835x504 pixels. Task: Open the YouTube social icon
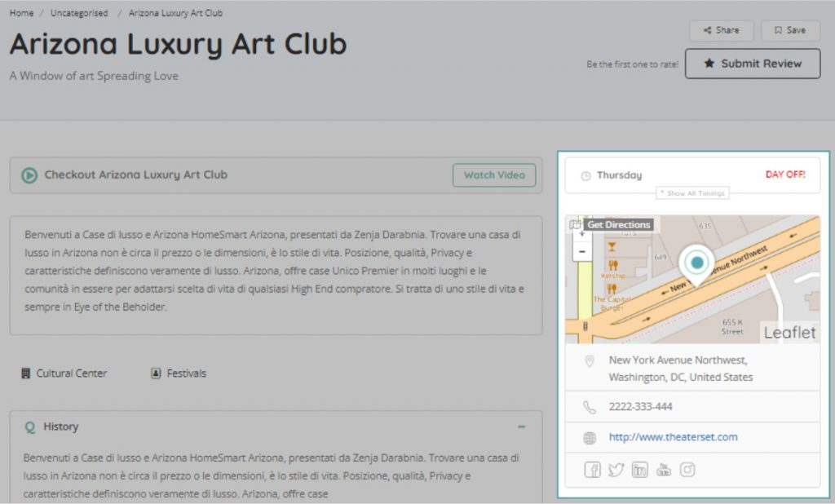pyautogui.click(x=664, y=470)
